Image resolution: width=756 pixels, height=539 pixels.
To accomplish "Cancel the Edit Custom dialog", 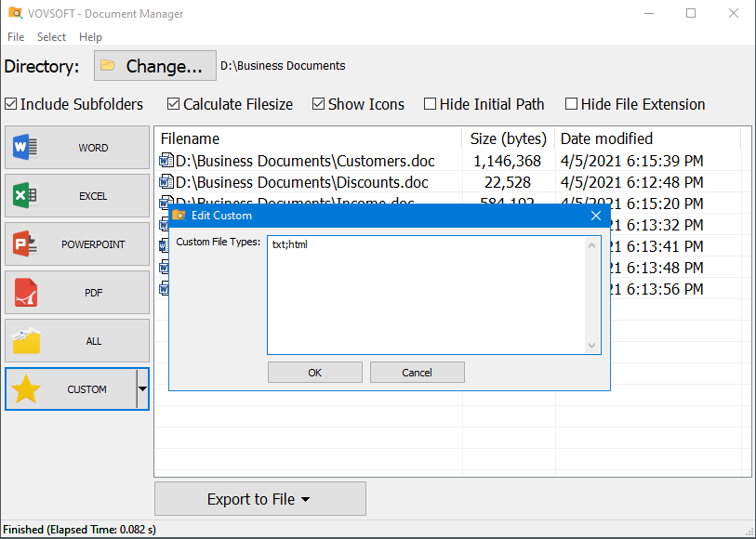I will click(417, 372).
